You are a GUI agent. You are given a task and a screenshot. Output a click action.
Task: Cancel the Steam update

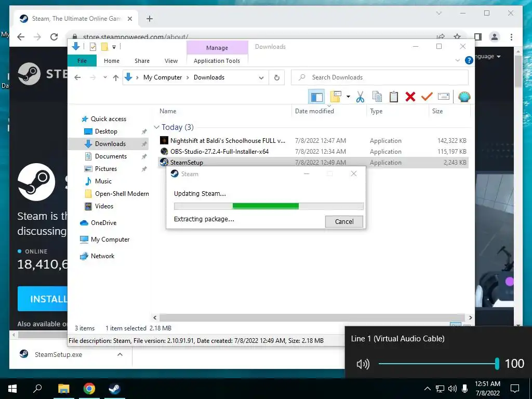coord(344,221)
